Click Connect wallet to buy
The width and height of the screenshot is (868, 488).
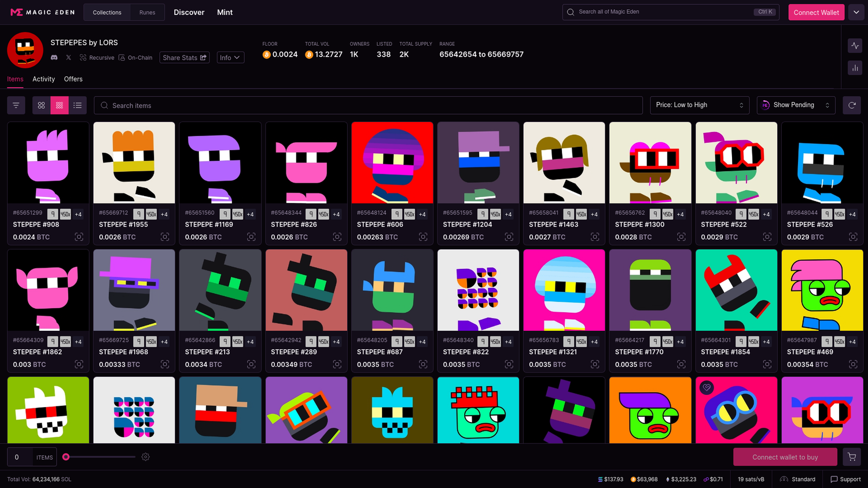pyautogui.click(x=785, y=457)
